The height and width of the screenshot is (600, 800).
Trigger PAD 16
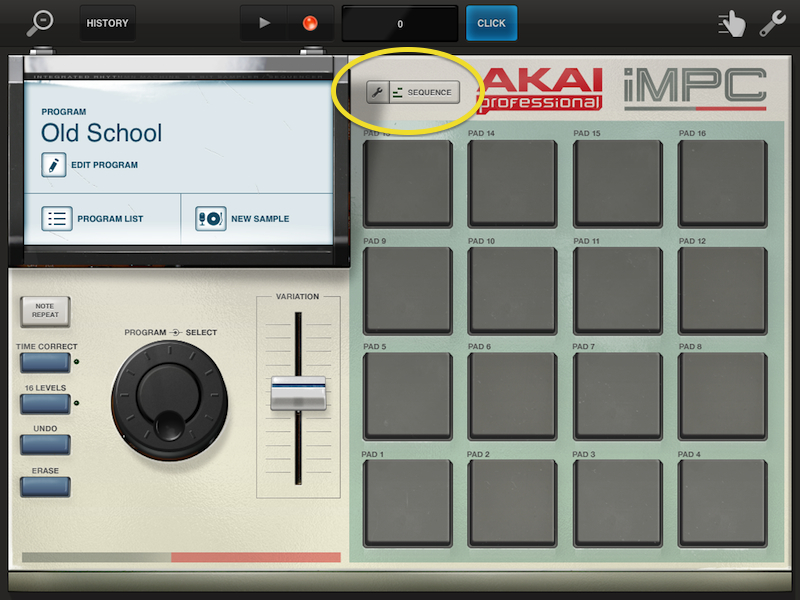point(722,184)
